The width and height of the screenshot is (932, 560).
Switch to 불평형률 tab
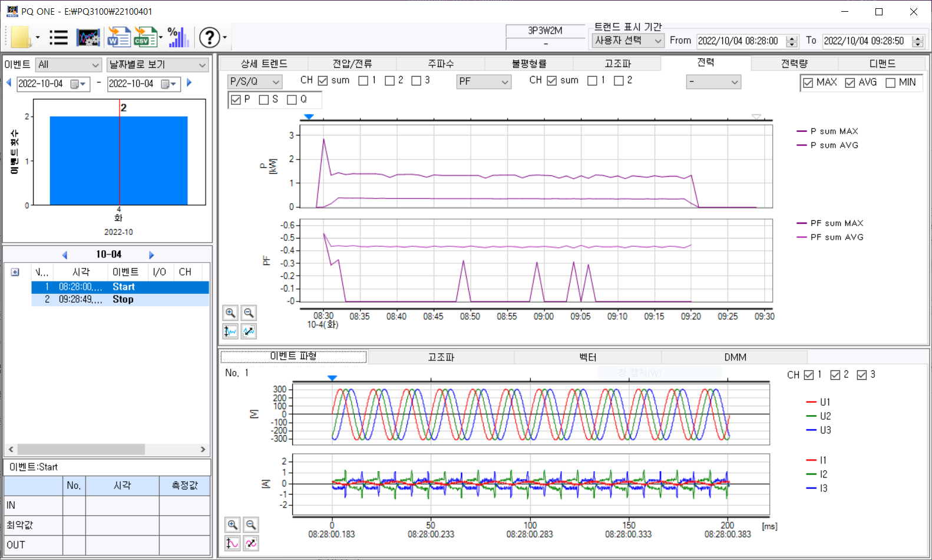tap(529, 64)
